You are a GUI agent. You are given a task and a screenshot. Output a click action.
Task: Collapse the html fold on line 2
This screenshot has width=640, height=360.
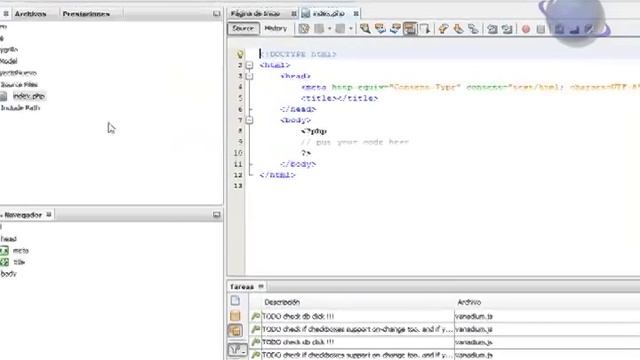(x=249, y=65)
